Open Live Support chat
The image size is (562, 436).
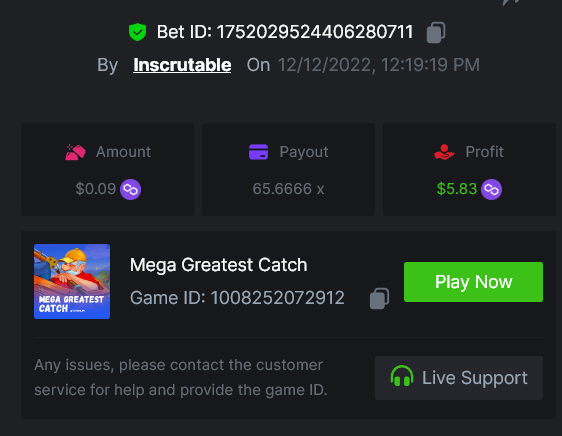[x=459, y=378]
